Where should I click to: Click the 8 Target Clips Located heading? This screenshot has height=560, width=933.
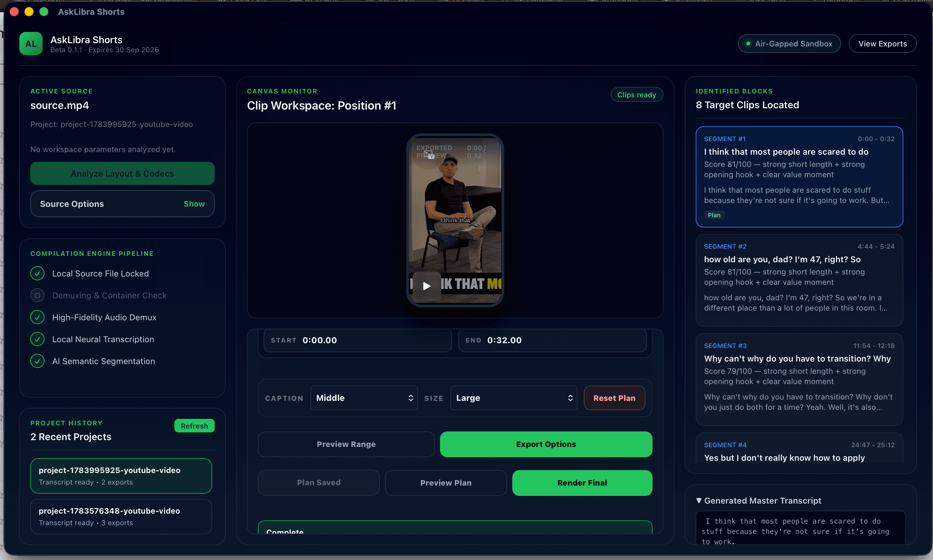[747, 105]
